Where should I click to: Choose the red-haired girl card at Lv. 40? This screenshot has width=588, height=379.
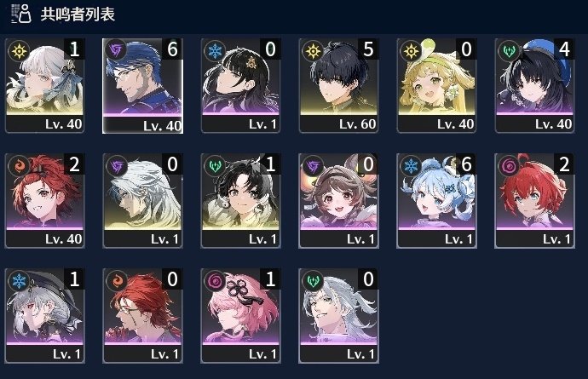(44, 201)
